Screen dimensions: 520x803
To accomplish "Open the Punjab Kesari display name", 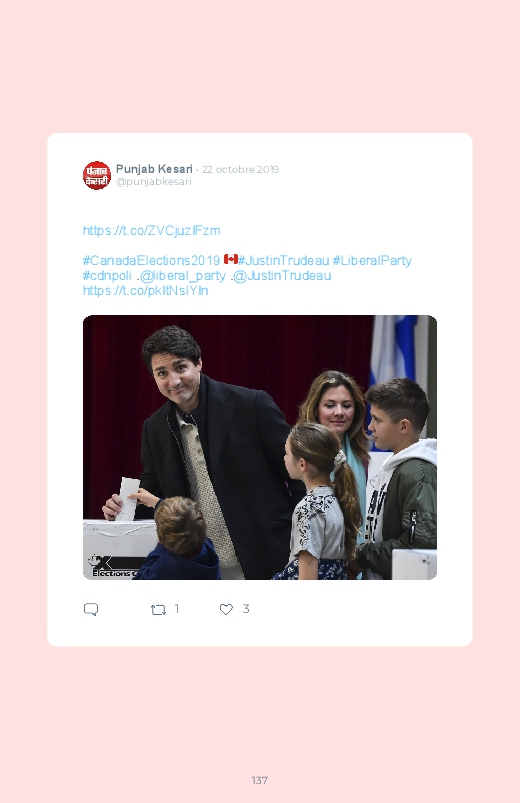I will [154, 169].
